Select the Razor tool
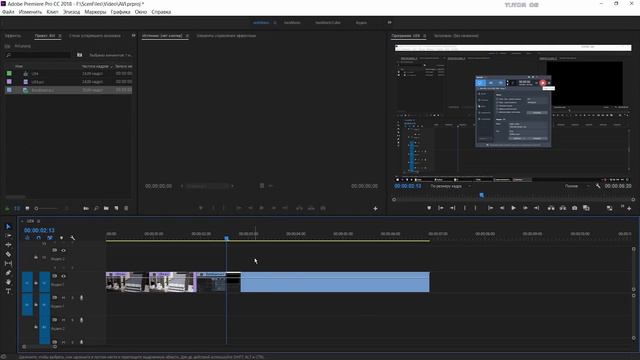This screenshot has width=640, height=360. 8,254
